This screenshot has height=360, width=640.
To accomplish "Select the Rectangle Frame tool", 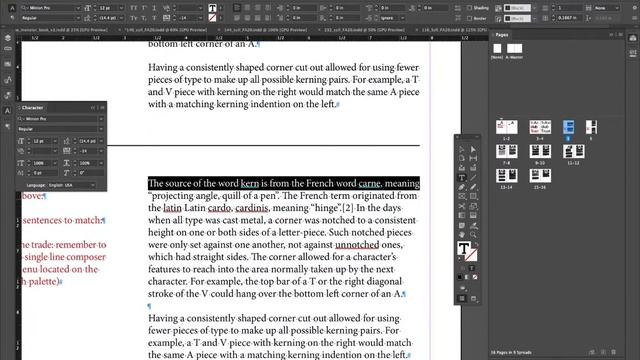I will [x=462, y=196].
